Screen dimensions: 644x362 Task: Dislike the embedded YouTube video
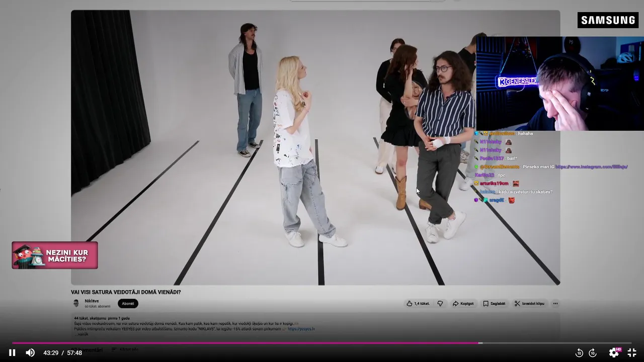coord(440,304)
